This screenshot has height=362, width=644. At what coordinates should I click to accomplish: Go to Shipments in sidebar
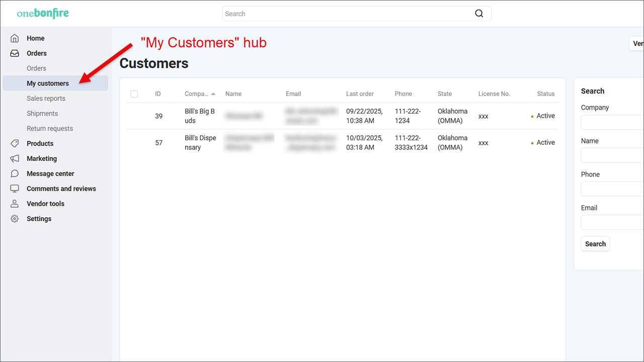click(42, 114)
